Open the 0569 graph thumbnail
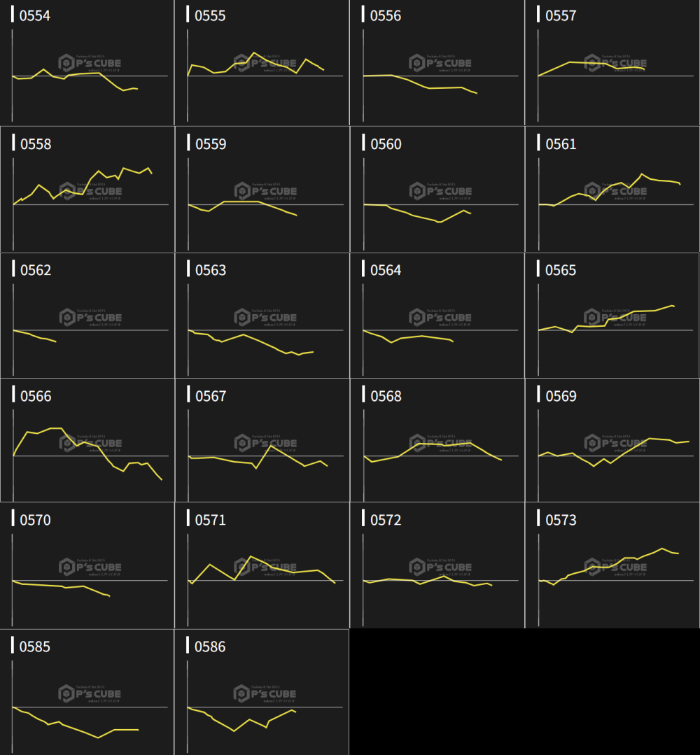Image resolution: width=700 pixels, height=755 pixels. pyautogui.click(x=612, y=441)
